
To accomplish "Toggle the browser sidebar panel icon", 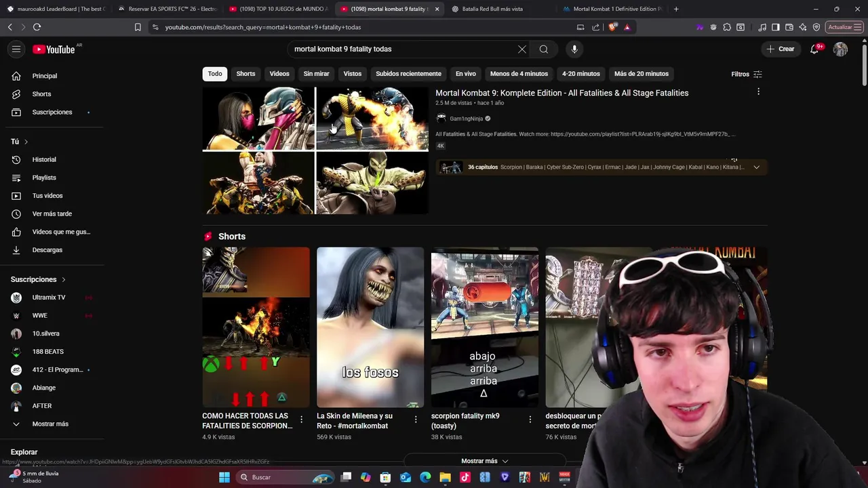I will pos(776,27).
